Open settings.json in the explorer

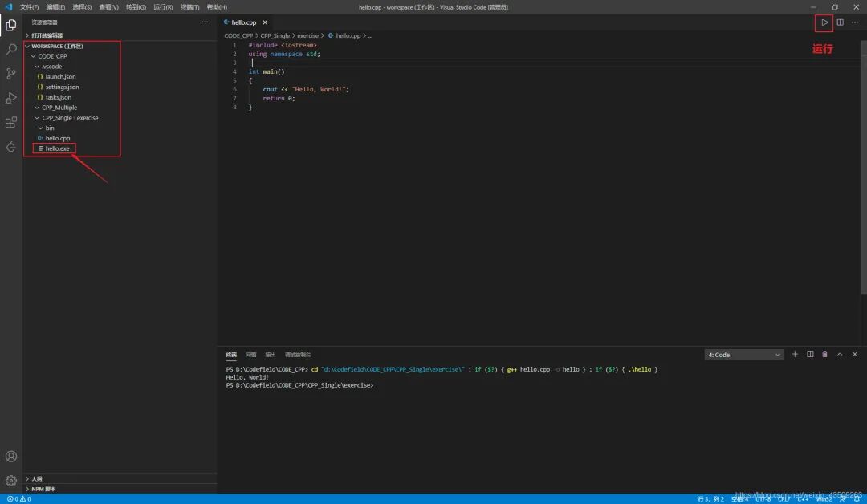click(x=62, y=87)
